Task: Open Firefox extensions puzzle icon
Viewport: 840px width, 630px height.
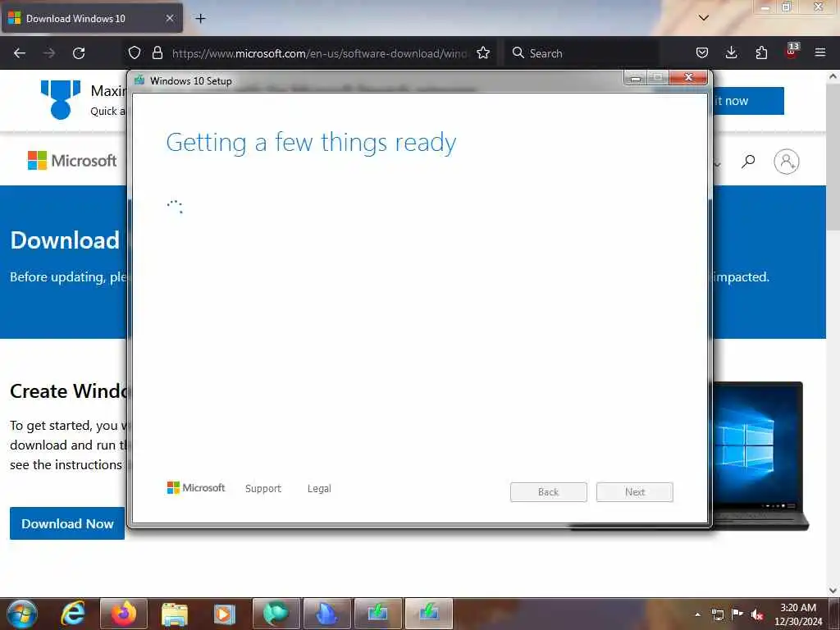Action: coord(761,52)
